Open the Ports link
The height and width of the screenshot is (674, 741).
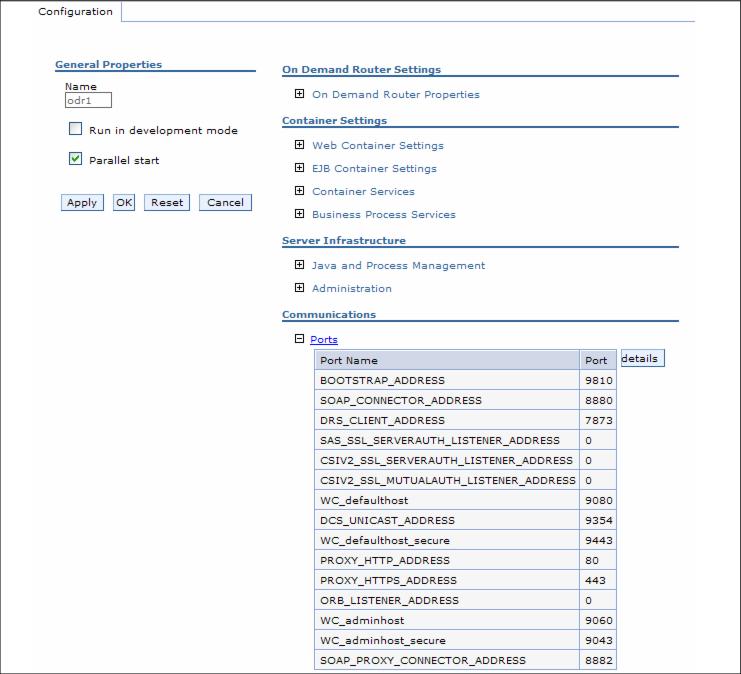[324, 339]
